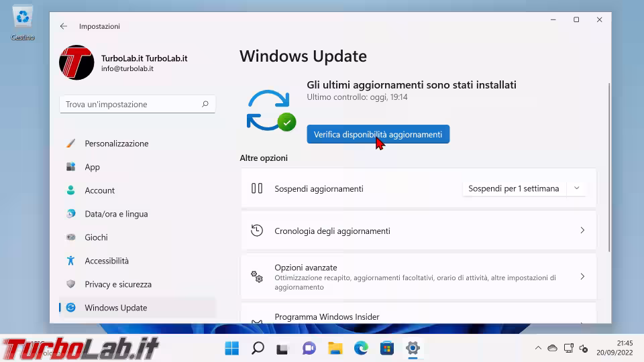644x362 pixels.
Task: Open Accessibilità settings section
Action: (x=138, y=261)
